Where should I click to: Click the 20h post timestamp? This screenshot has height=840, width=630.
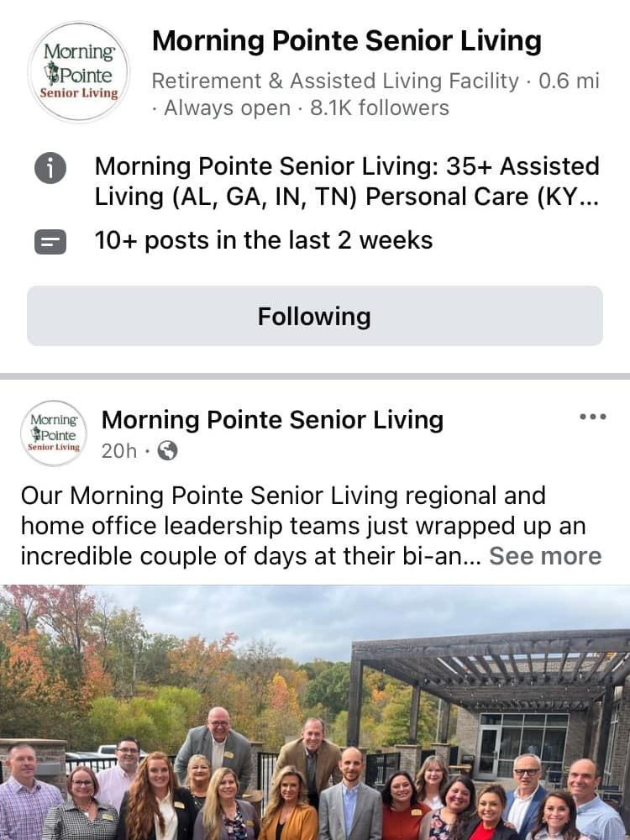pyautogui.click(x=118, y=451)
